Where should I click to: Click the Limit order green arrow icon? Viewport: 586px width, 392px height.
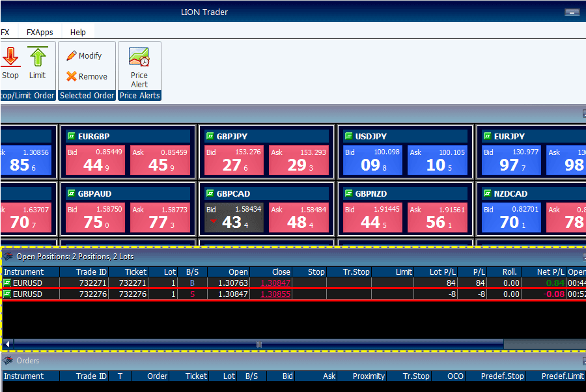tap(38, 57)
